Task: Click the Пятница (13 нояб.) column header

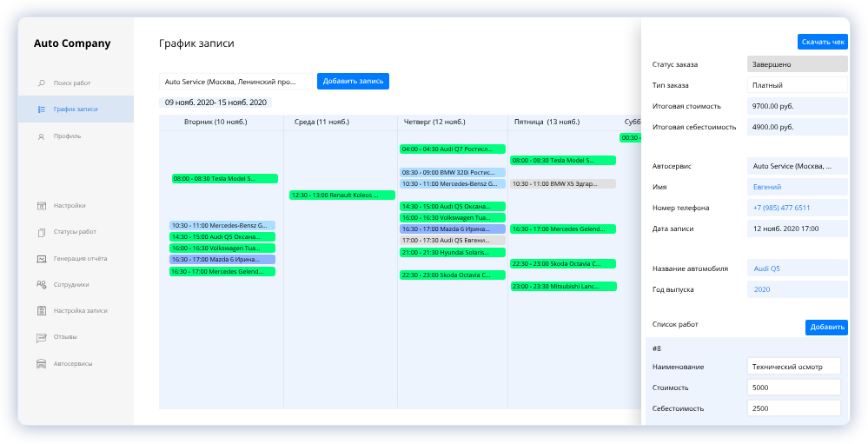Action: coord(547,122)
